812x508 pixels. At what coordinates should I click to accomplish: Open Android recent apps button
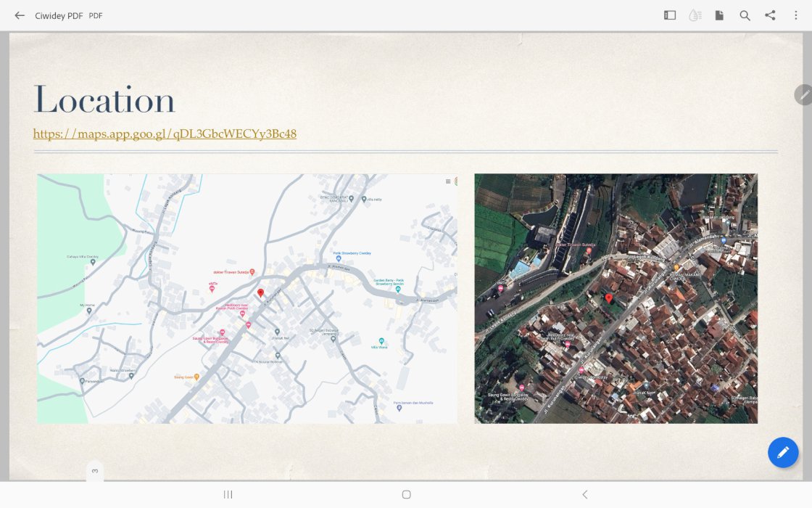[228, 494]
